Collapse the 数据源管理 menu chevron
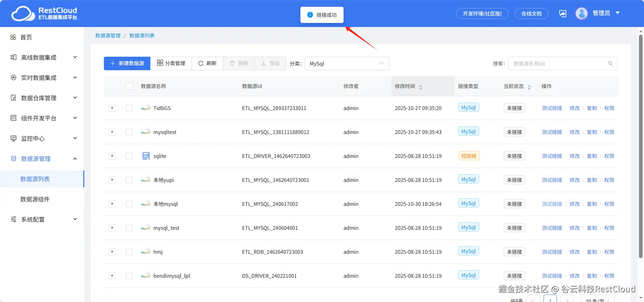This screenshot has width=644, height=302. pos(75,159)
